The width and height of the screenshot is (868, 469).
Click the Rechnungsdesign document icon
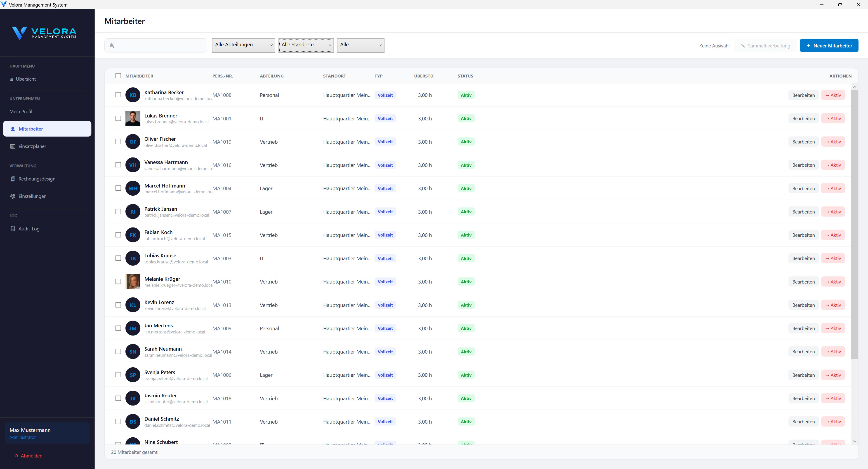(13, 179)
